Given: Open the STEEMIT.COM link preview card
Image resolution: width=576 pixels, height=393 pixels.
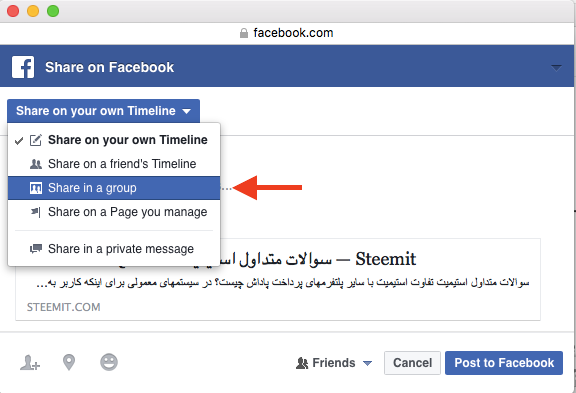Looking at the screenshot, I should point(278,280).
